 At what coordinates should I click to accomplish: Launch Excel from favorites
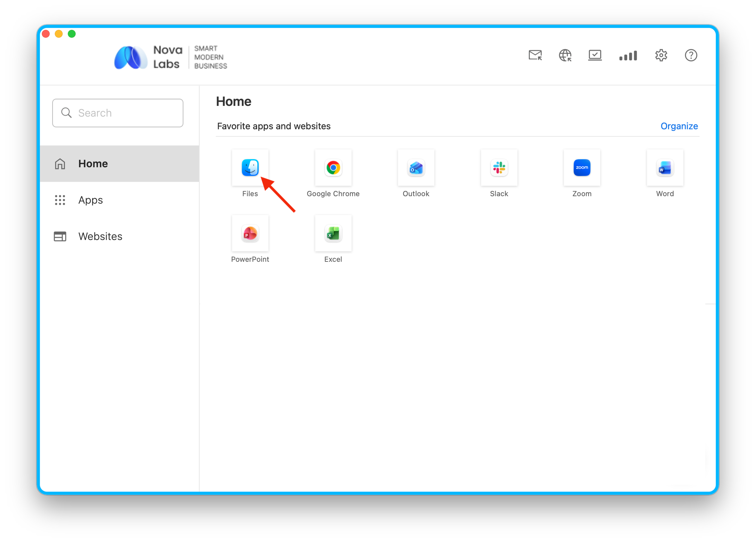[333, 233]
